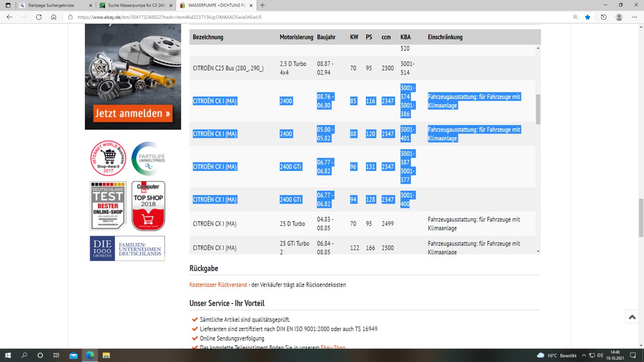This screenshot has width=644, height=362.
Task: Click the Rückgabe section heading
Action: click(204, 268)
